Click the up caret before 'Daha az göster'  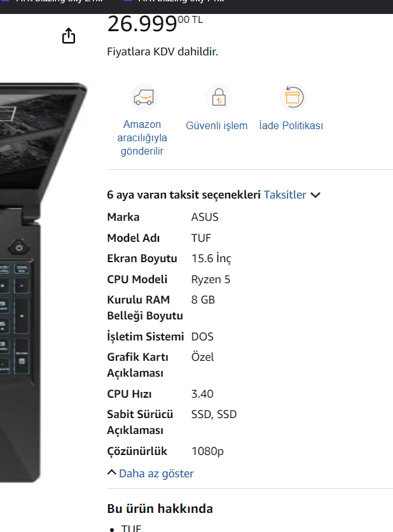111,472
